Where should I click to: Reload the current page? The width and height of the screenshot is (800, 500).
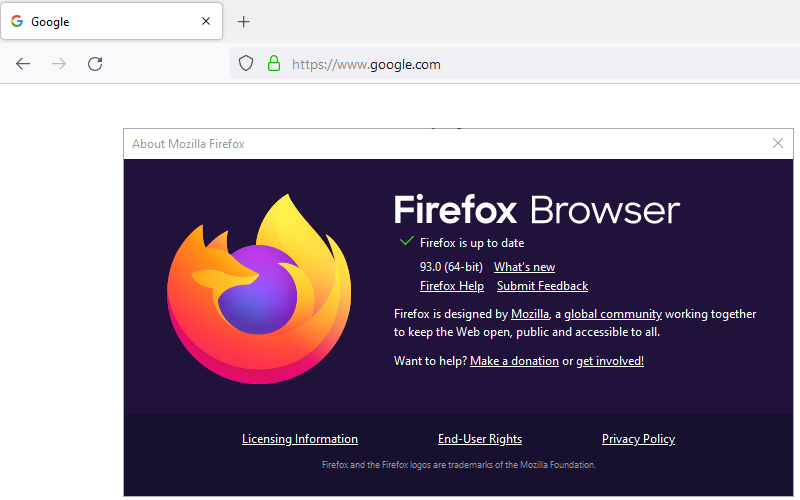(95, 64)
